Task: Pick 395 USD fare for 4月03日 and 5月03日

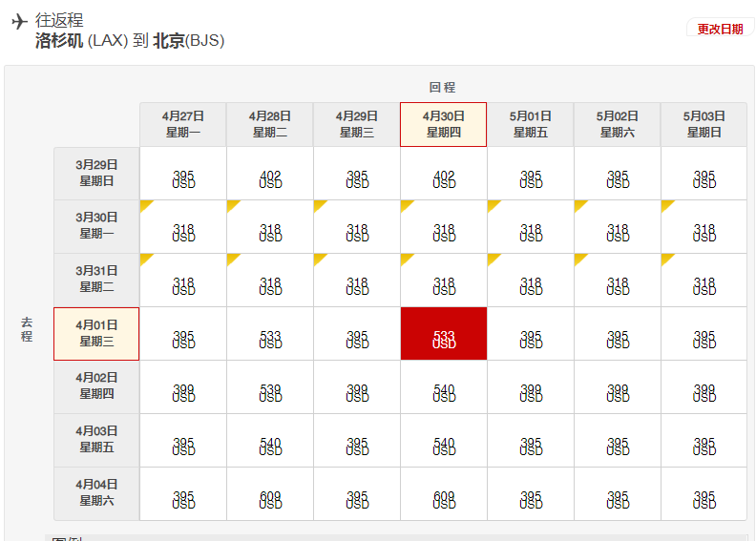Action: coord(703,441)
